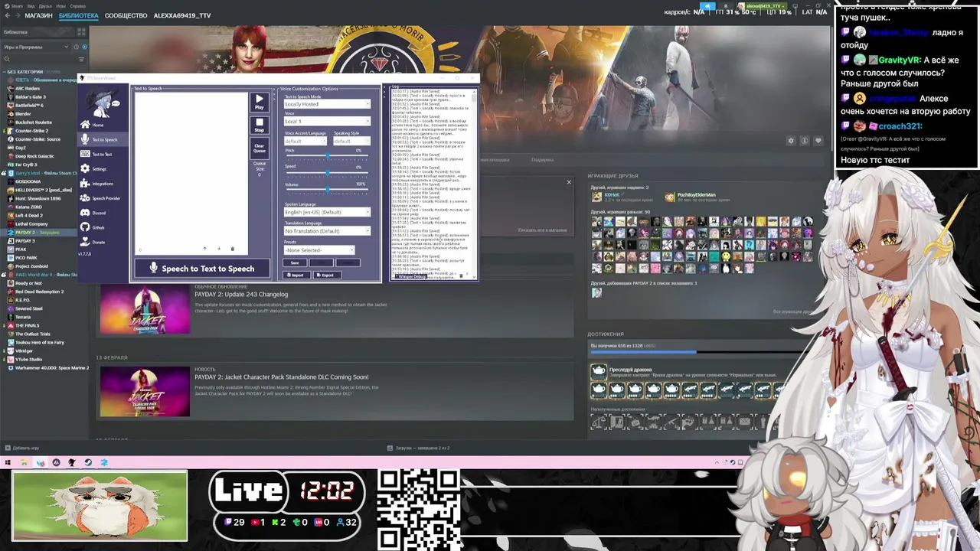Click Play button in TTS Voice Wizard
Image resolution: width=980 pixels, height=551 pixels.
pyautogui.click(x=260, y=102)
